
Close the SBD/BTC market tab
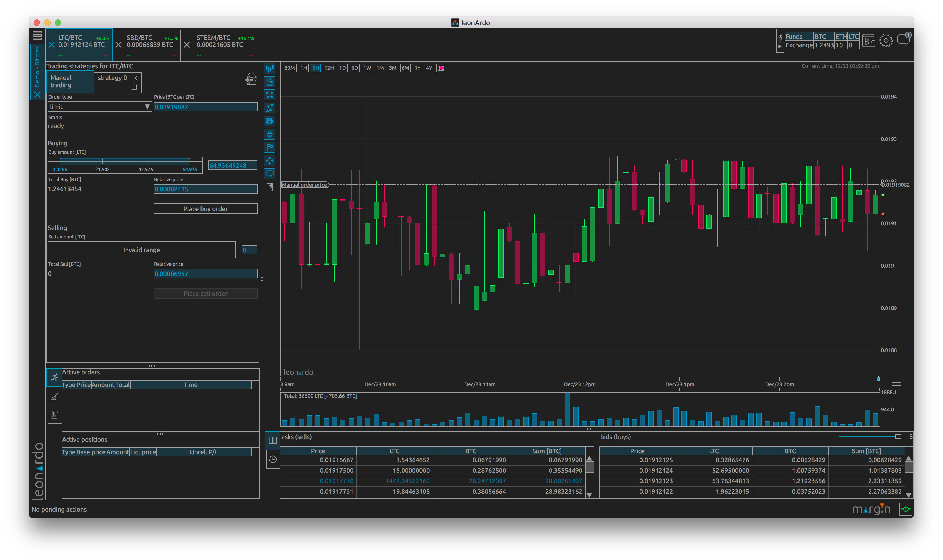click(x=119, y=45)
